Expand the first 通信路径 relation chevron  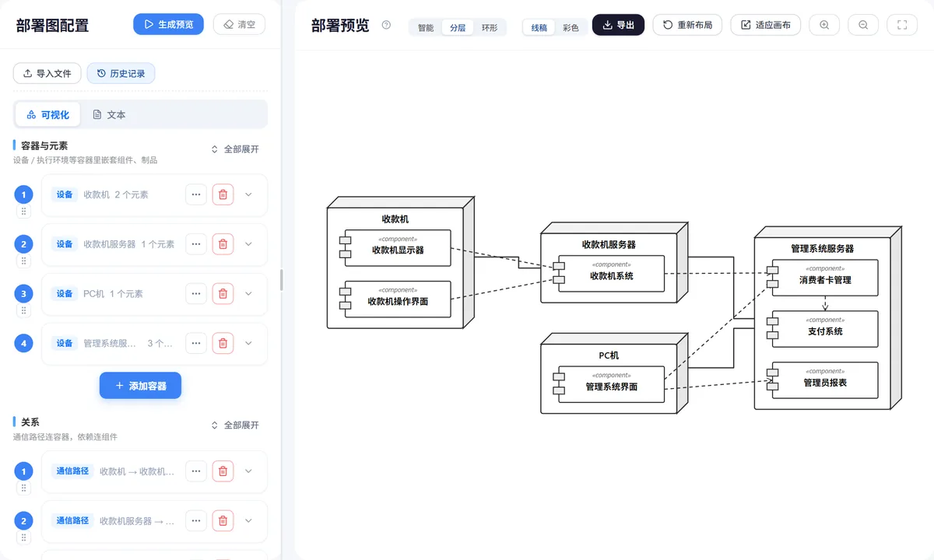(x=248, y=471)
